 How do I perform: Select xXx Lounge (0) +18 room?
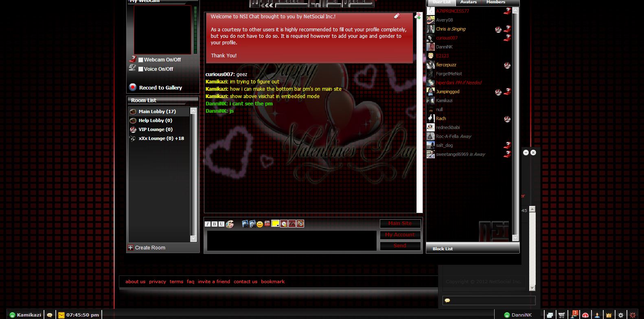tap(159, 138)
